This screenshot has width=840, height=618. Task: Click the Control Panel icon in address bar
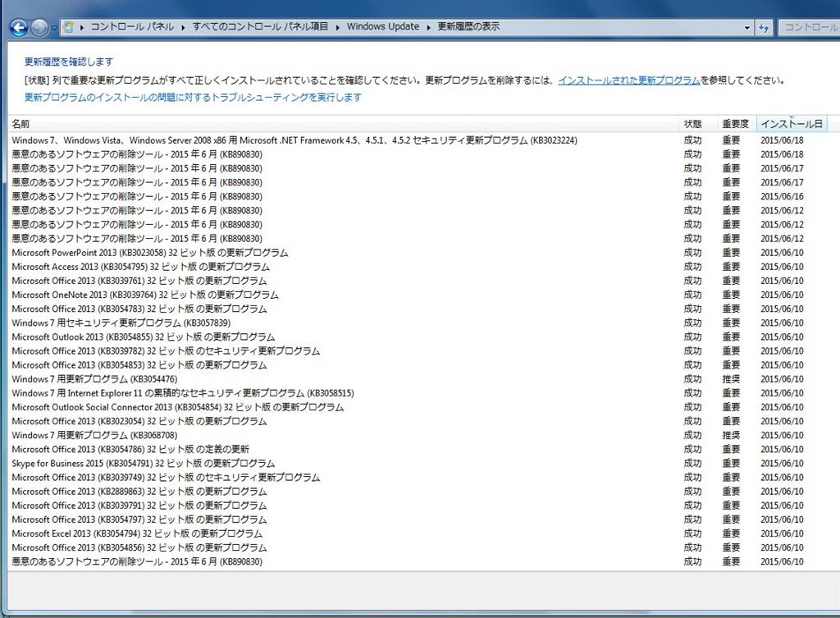(68, 27)
